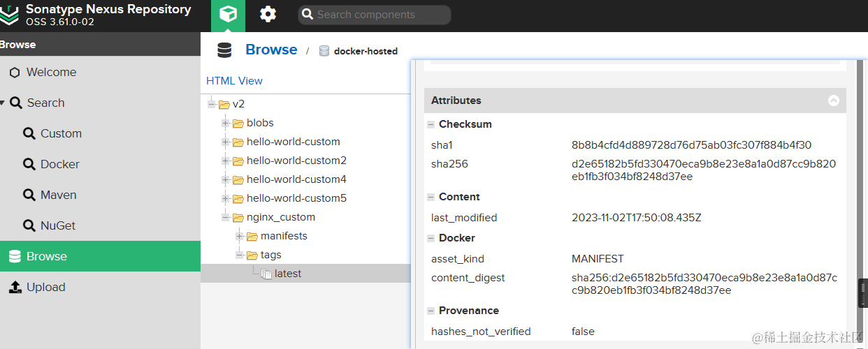
Task: Collapse the Attributes panel with round chevron
Action: (x=834, y=101)
